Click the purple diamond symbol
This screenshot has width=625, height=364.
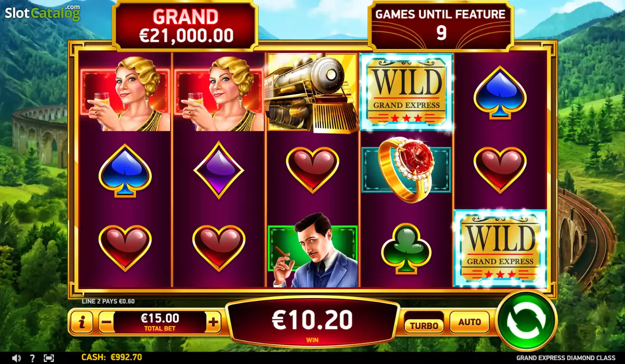[219, 170]
